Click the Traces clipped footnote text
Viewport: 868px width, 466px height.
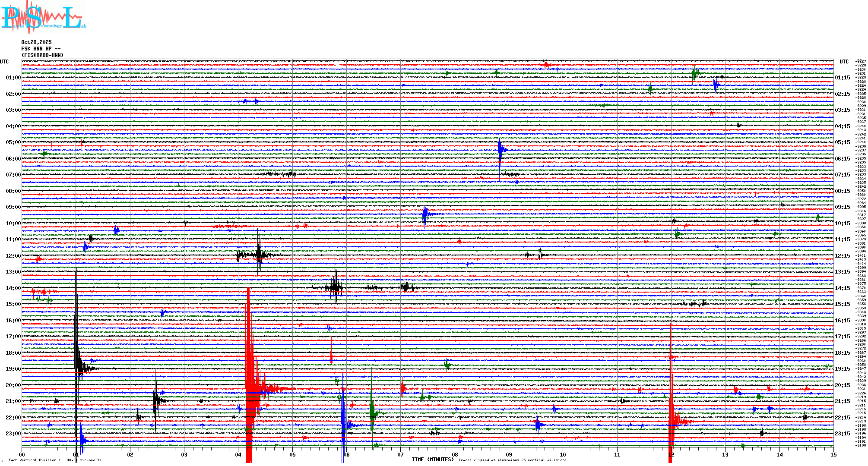[x=512, y=460]
